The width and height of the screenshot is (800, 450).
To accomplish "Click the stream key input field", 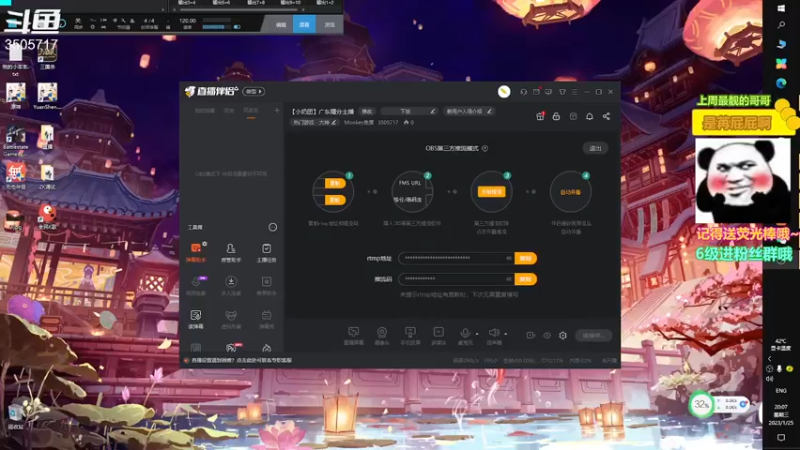I will [457, 279].
